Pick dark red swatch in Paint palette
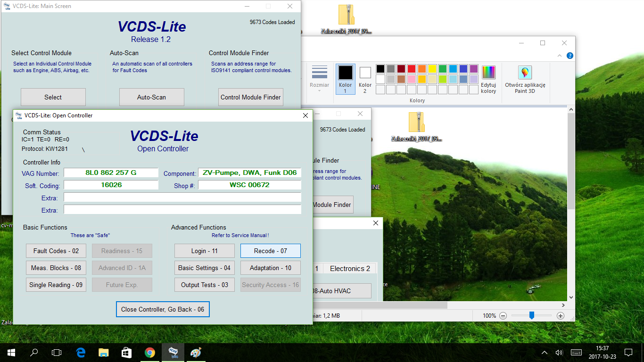Image resolution: width=644 pixels, height=362 pixels. point(401,69)
